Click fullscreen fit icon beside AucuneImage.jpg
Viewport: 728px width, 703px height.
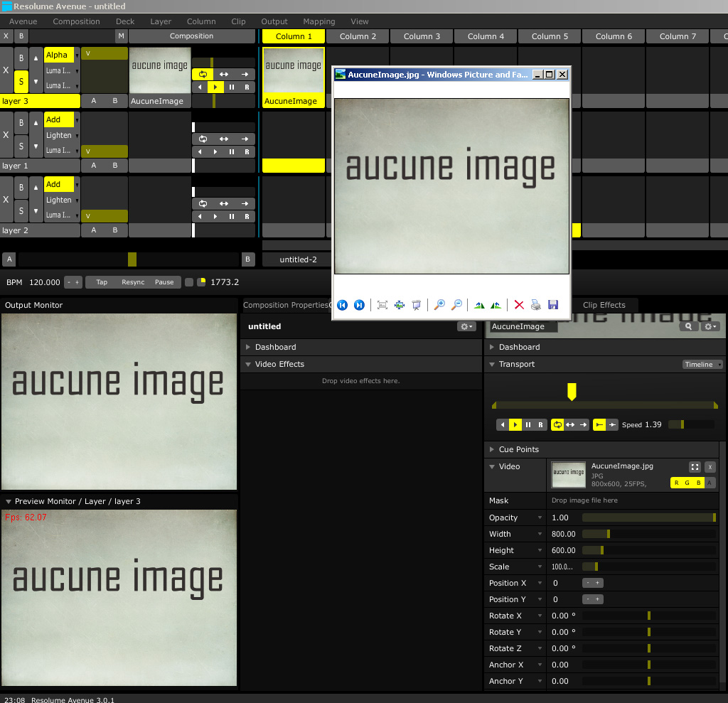[695, 467]
